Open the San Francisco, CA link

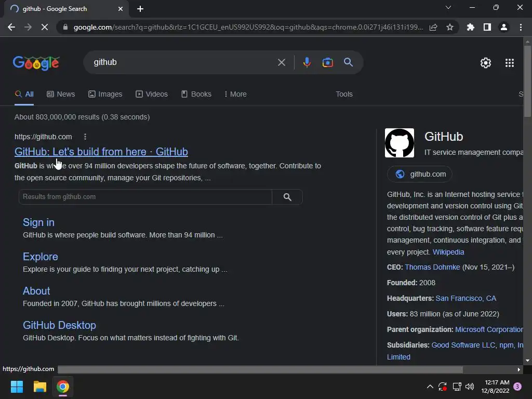[466, 298]
